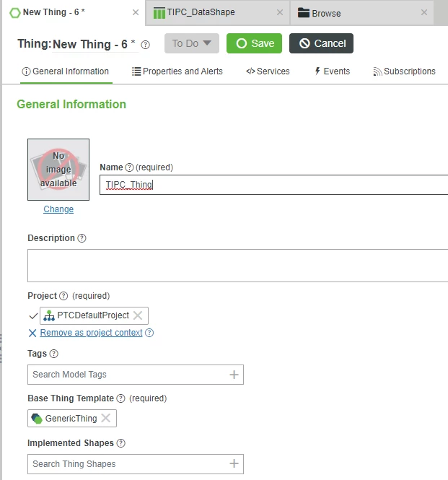
Task: Click the General Information heading
Action: (71, 105)
